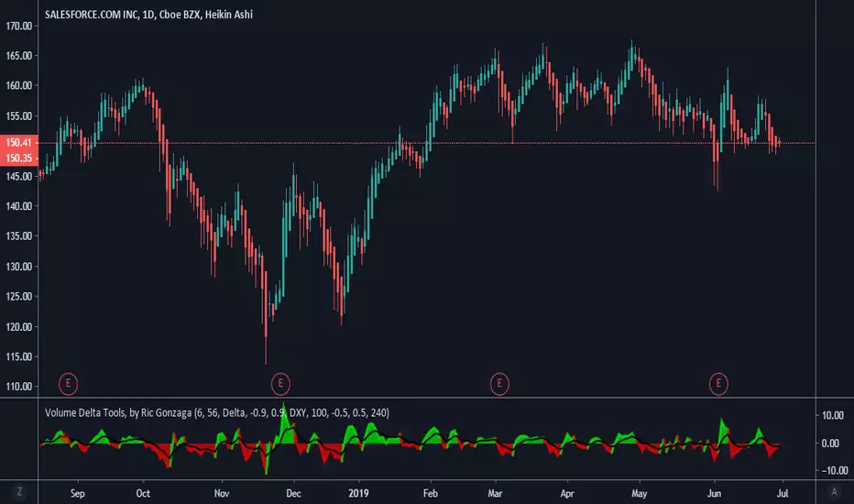Viewport: 854px width, 504px height.
Task: Click the timezone Z button
Action: click(x=19, y=492)
